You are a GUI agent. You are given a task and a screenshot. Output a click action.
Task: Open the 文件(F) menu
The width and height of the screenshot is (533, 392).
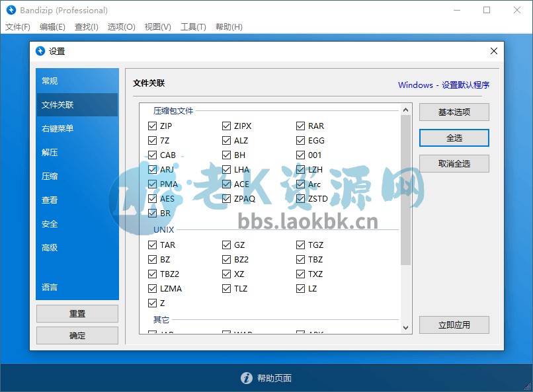pos(18,27)
